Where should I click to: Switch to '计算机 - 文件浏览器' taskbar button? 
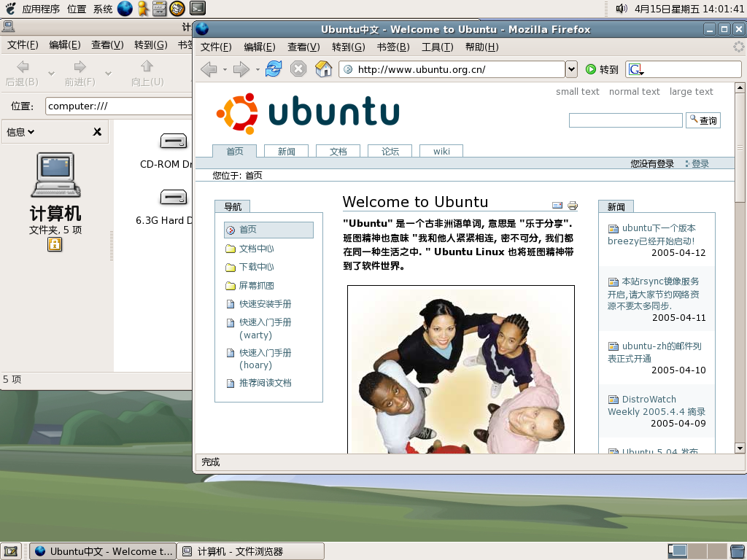pos(251,551)
